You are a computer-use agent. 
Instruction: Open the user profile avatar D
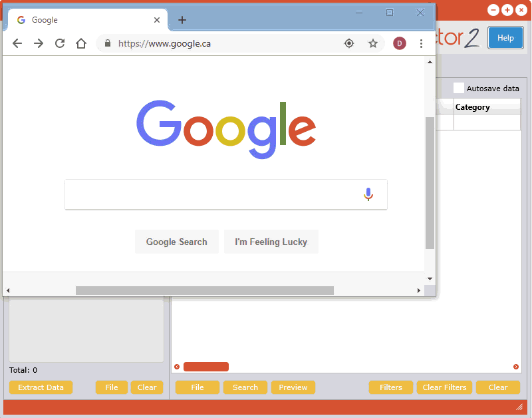400,43
